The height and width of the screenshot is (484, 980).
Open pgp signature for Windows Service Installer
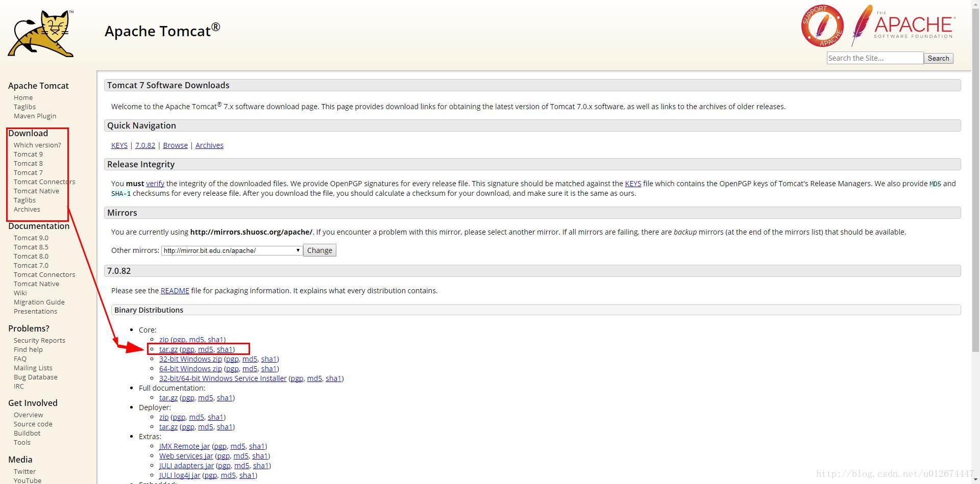297,378
